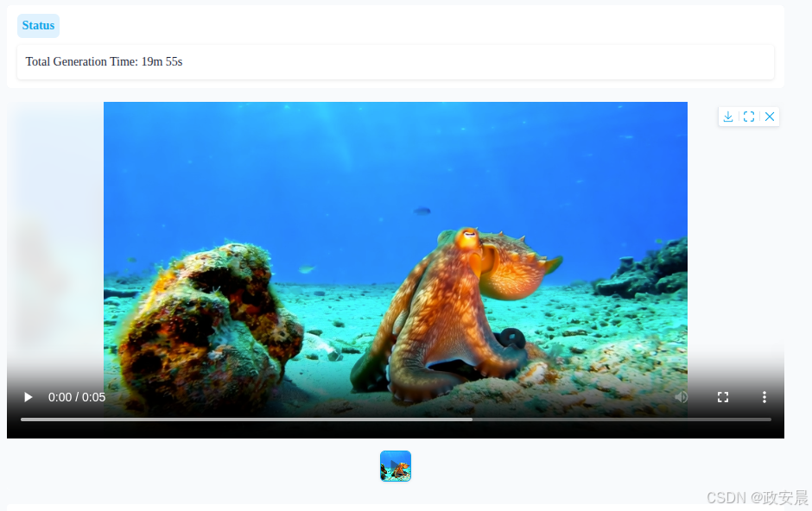Viewport: 812px width, 511px height.
Task: Play the octopus video
Action: pyautogui.click(x=29, y=397)
